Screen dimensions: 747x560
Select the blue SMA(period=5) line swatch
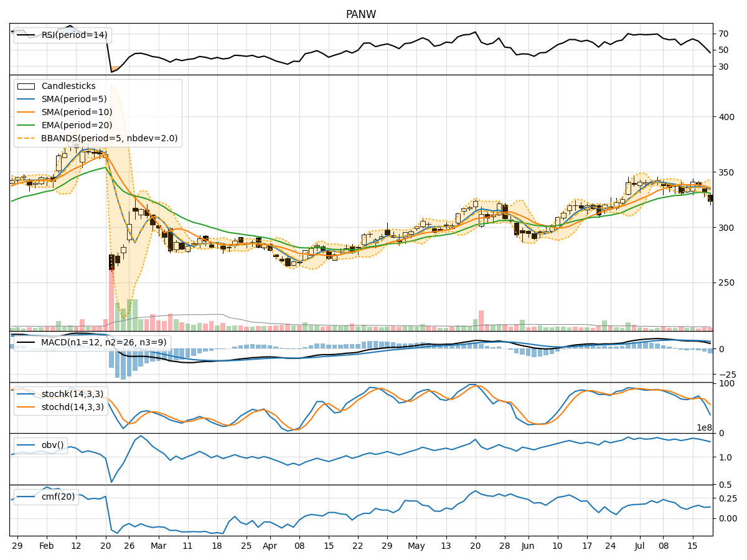click(27, 99)
